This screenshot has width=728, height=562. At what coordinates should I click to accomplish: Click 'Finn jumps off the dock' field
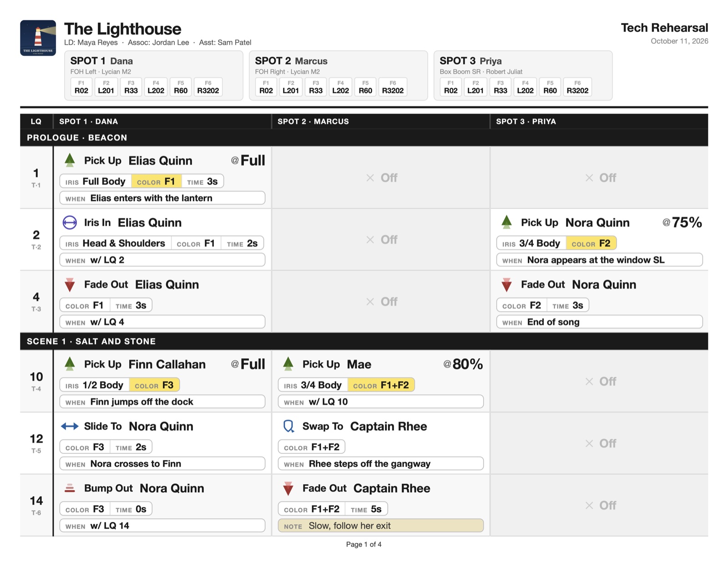point(162,402)
